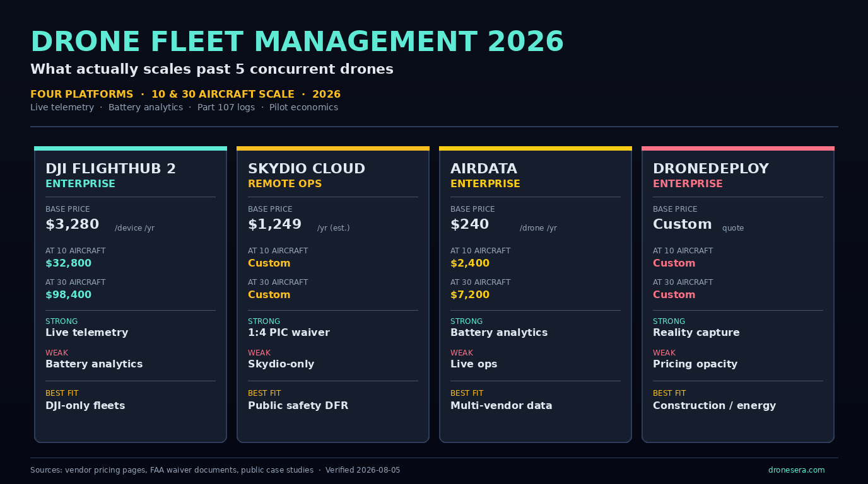Click 'Battery analytics' in the DJI FlightHub 2 card
This screenshot has height=484, width=868.
(x=94, y=364)
